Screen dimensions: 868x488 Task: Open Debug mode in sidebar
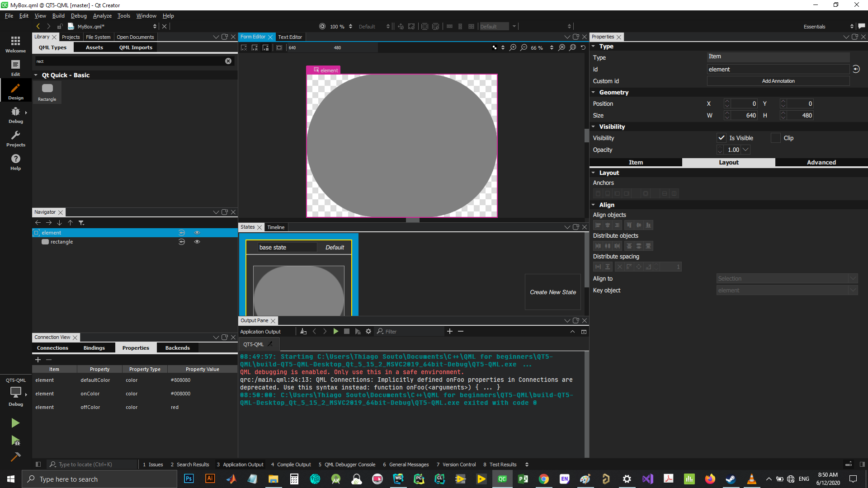tap(15, 115)
